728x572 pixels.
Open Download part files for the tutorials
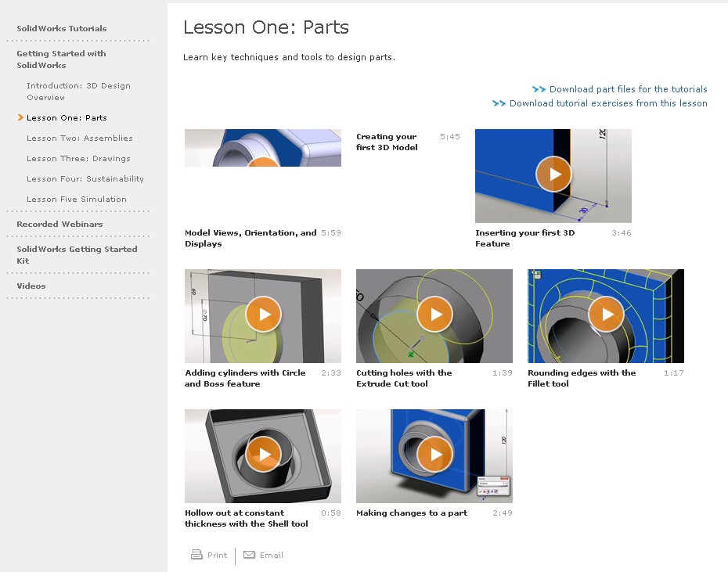[628, 89]
